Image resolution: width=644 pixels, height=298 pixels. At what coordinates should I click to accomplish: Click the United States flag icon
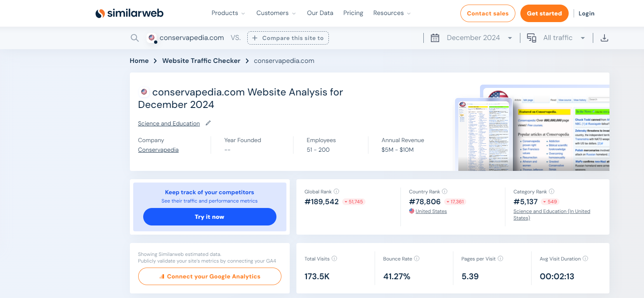pyautogui.click(x=412, y=211)
